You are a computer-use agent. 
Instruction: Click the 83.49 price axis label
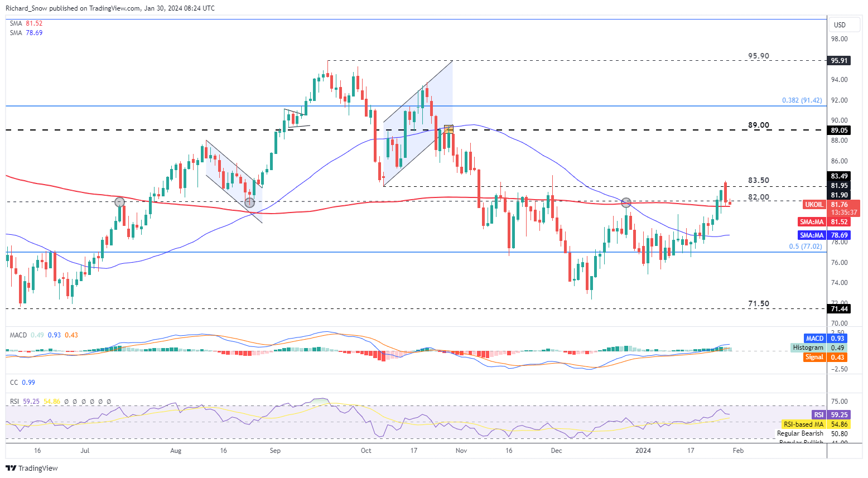[x=839, y=176]
